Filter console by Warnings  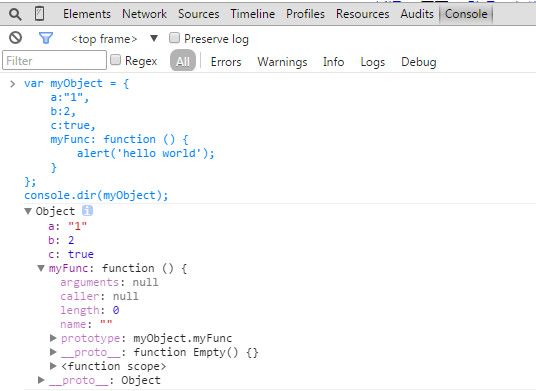coord(282,62)
